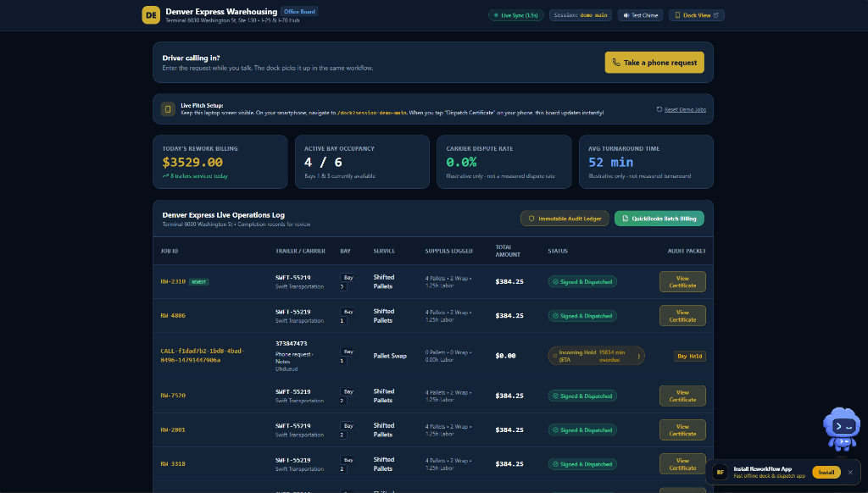Click the STATUS column header

[x=558, y=252]
